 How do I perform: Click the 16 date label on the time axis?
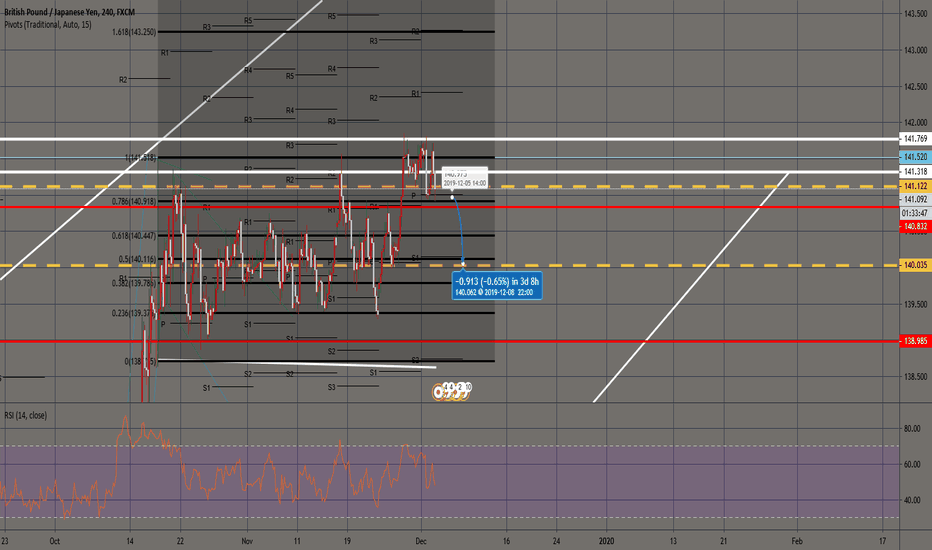(506, 541)
